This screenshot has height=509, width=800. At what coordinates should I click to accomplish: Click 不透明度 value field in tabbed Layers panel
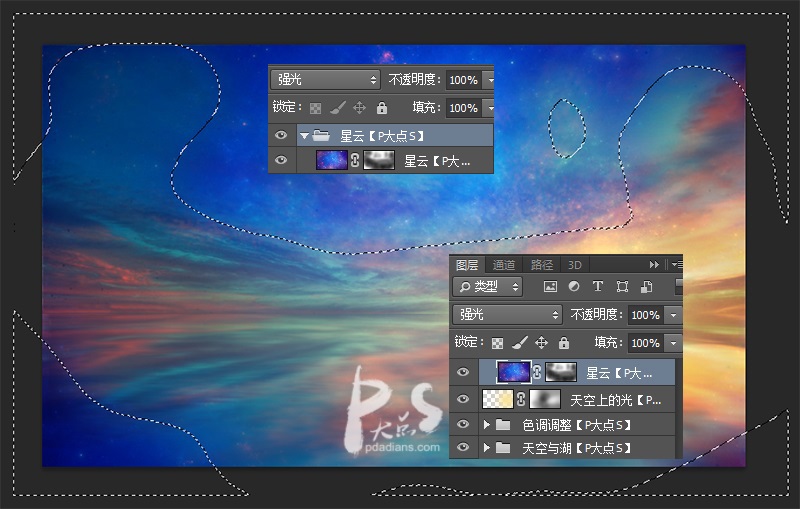click(646, 315)
